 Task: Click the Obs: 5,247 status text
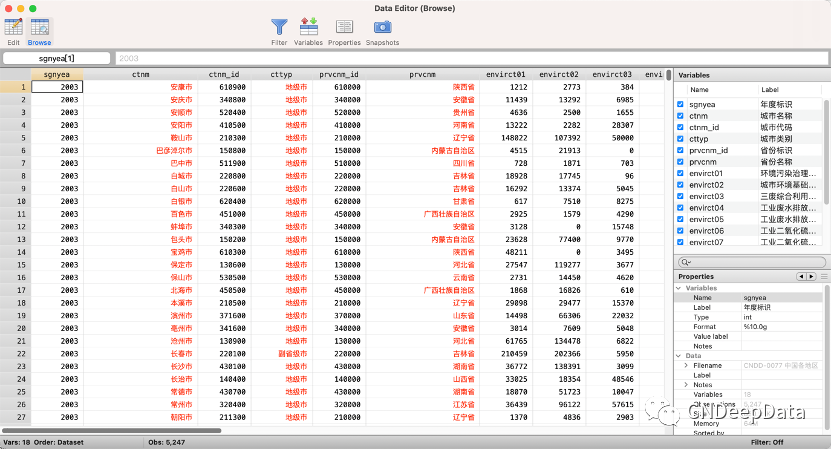coord(167,442)
